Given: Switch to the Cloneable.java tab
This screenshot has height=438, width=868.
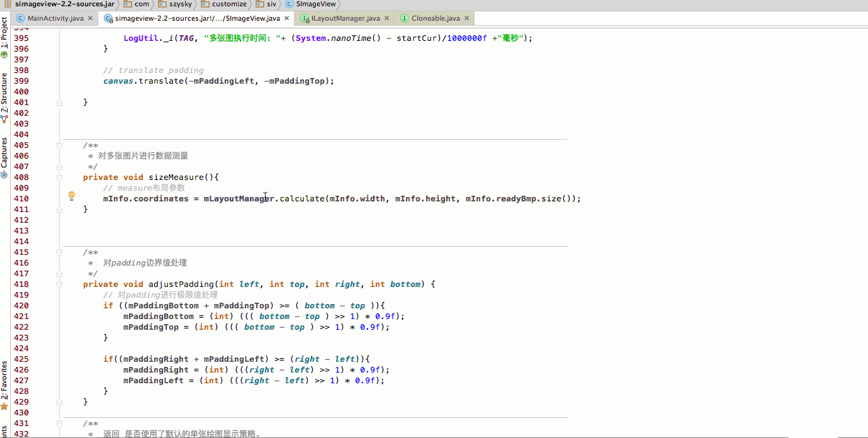Looking at the screenshot, I should pyautogui.click(x=436, y=18).
